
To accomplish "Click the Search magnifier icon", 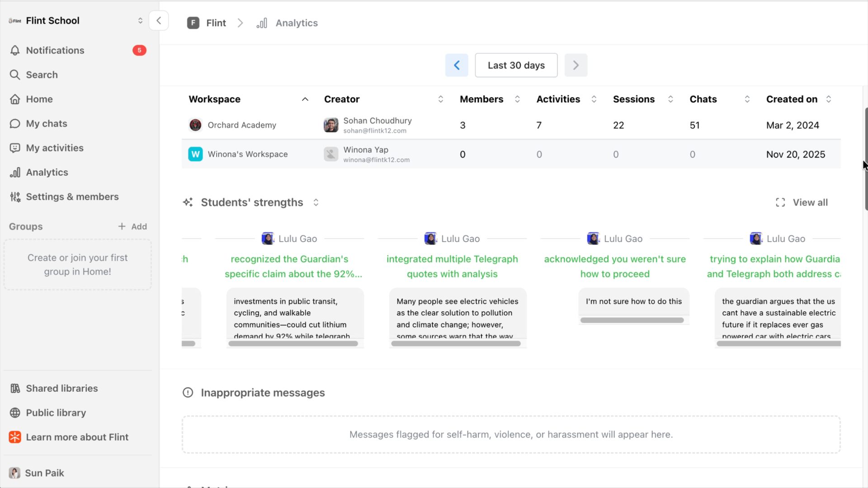I will 15,75.
